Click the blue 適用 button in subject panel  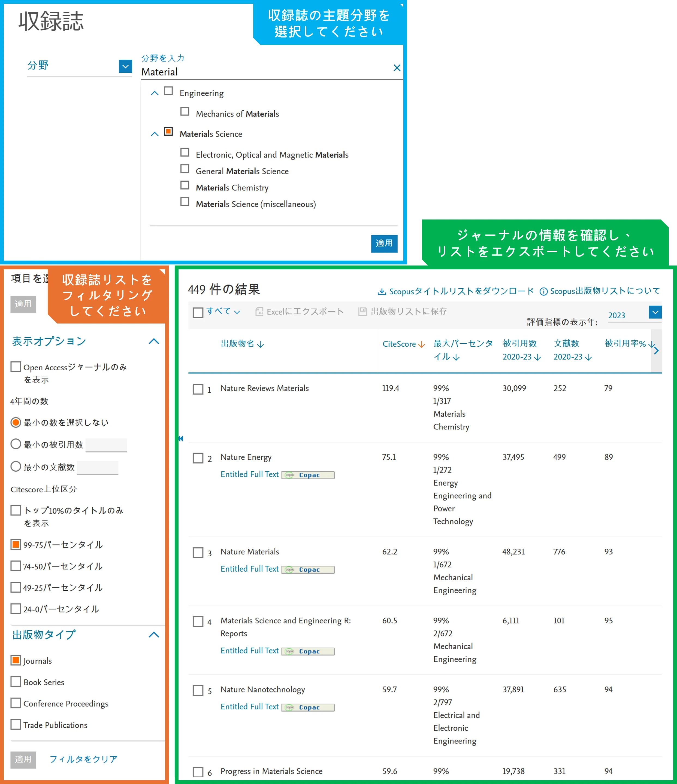point(384,243)
